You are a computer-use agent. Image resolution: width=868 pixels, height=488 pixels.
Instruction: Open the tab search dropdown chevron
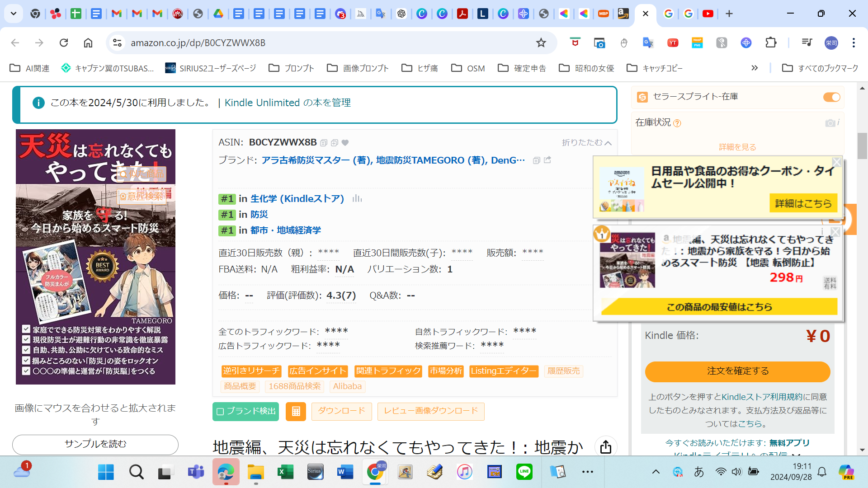click(14, 14)
